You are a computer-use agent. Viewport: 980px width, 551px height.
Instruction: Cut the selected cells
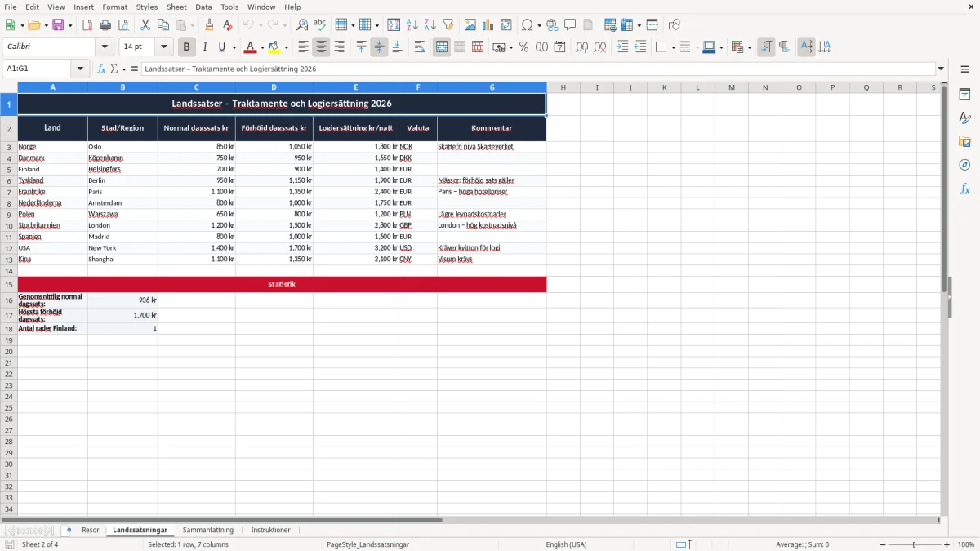tap(145, 25)
